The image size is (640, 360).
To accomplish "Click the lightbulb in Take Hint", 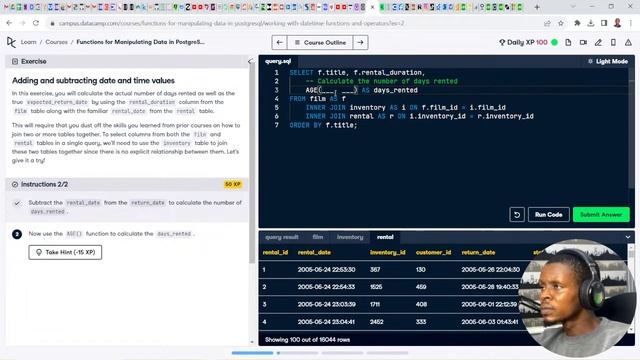I will click(x=39, y=252).
